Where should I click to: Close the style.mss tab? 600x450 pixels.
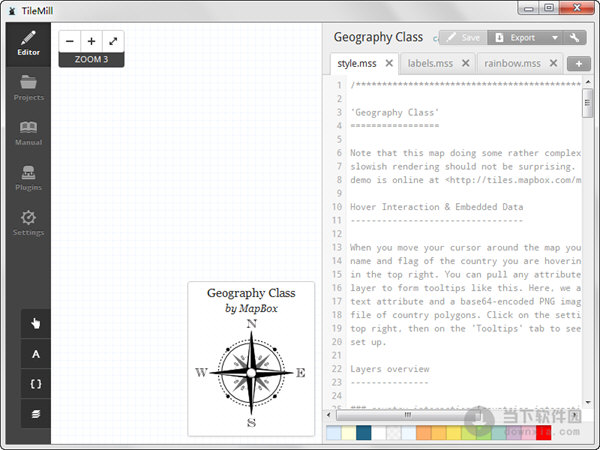(389, 63)
